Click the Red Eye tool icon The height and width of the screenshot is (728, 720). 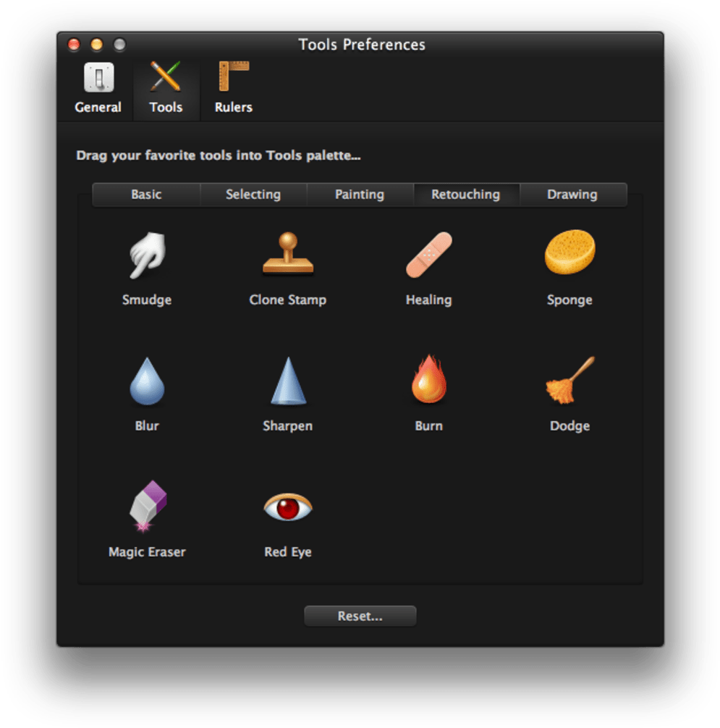(288, 507)
